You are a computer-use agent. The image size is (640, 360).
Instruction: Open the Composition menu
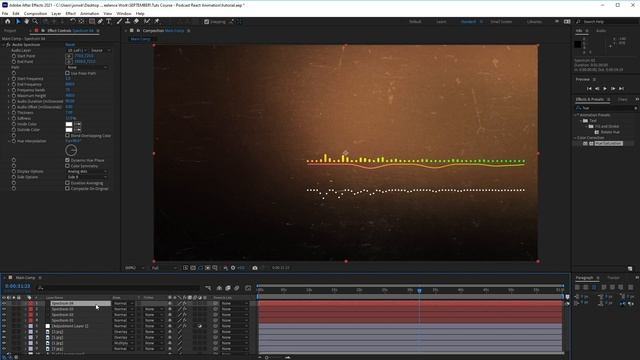coord(36,13)
